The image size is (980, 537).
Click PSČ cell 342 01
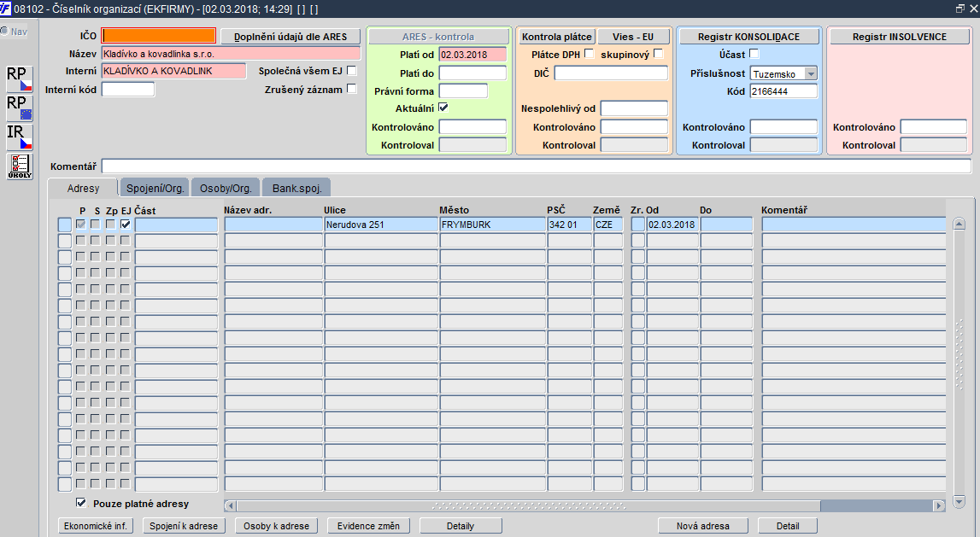coord(569,225)
